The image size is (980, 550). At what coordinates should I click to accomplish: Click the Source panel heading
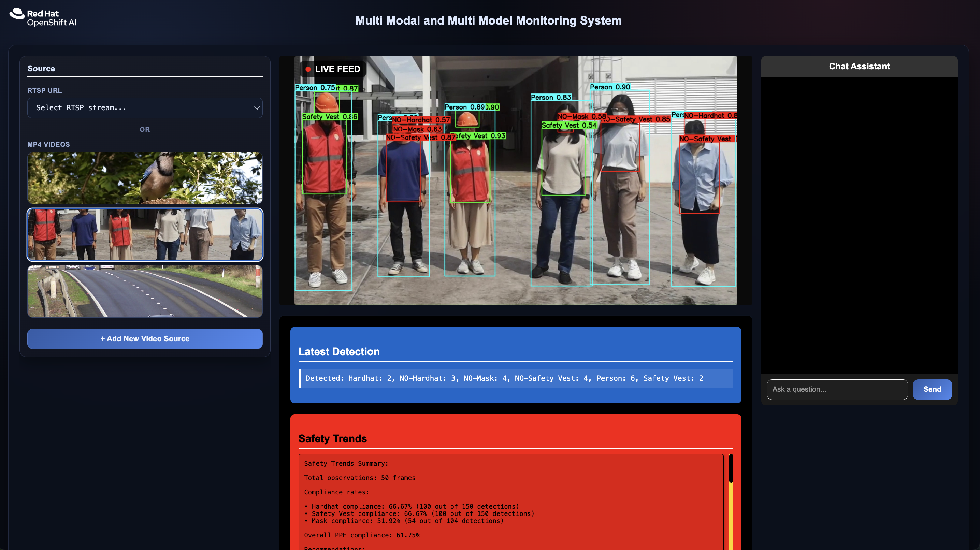41,69
